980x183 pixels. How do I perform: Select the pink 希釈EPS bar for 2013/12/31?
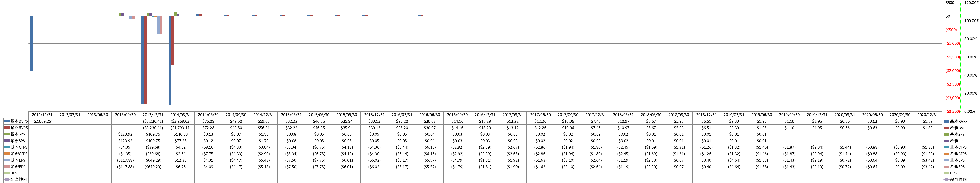[161, 25]
